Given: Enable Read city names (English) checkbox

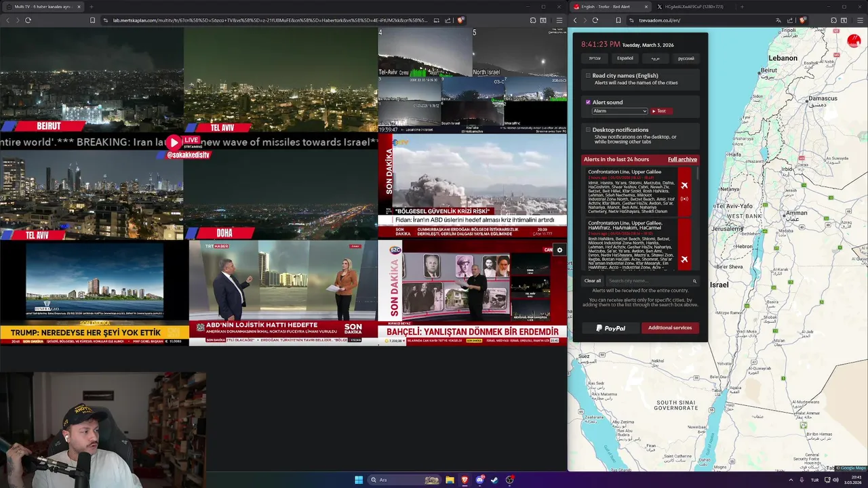Looking at the screenshot, I should click(588, 76).
